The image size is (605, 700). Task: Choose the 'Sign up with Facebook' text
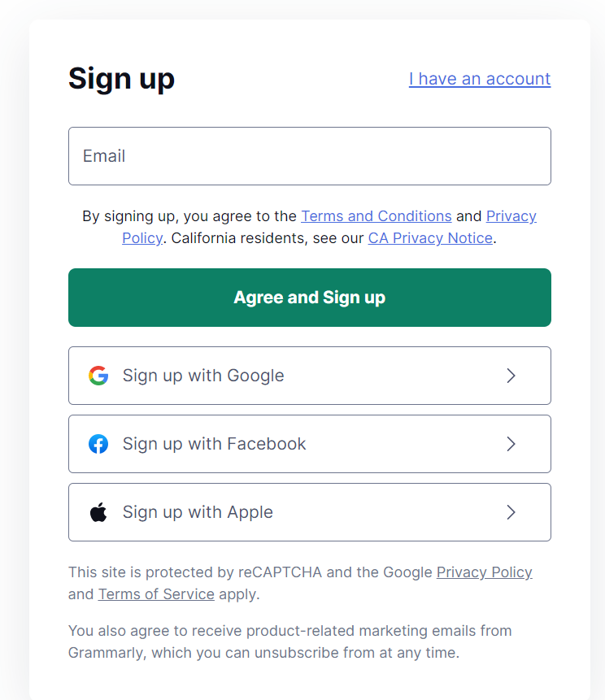coord(215,444)
